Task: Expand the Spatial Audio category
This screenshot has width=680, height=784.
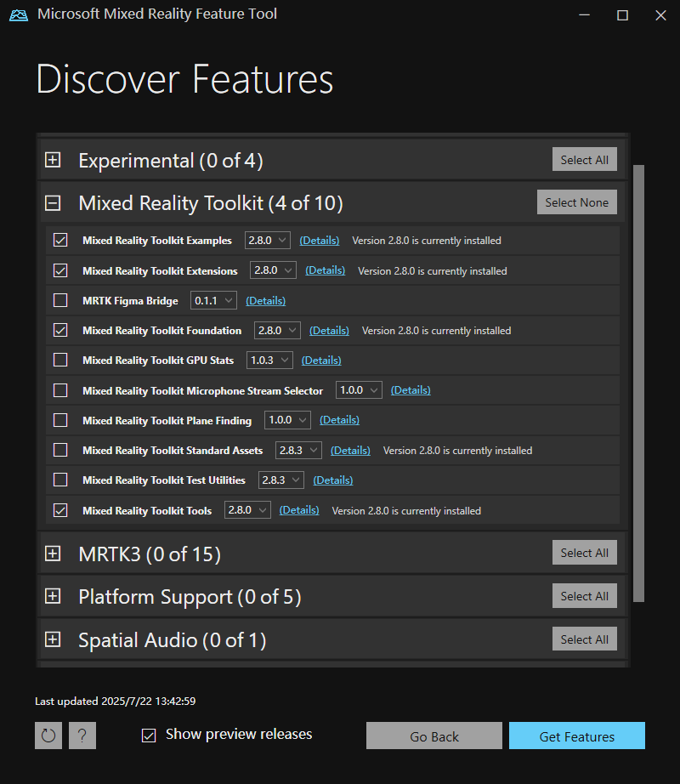Action: point(53,639)
